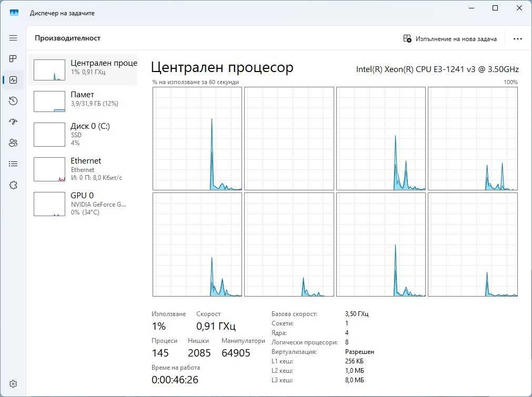This screenshot has height=397, width=532.
Task: Click the 'Производителност' page title
Action: 67,38
